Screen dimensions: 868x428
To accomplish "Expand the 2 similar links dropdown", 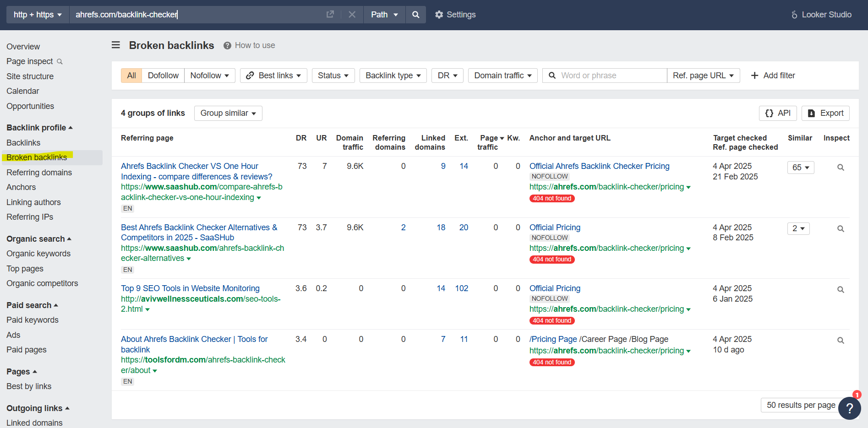I will pyautogui.click(x=798, y=228).
